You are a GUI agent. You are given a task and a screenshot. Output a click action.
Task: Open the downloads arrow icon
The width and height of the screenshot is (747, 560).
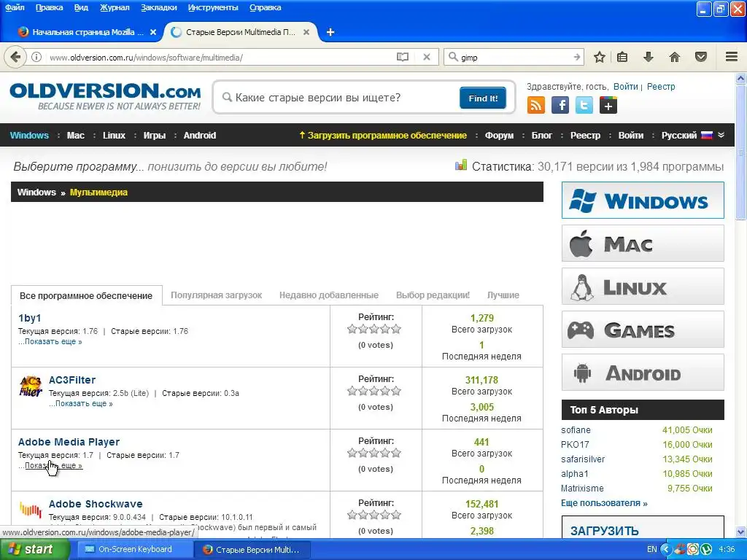[x=649, y=57]
